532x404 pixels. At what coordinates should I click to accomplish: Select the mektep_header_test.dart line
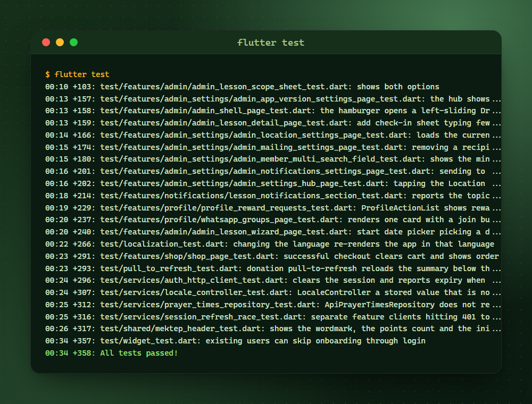coord(273,329)
